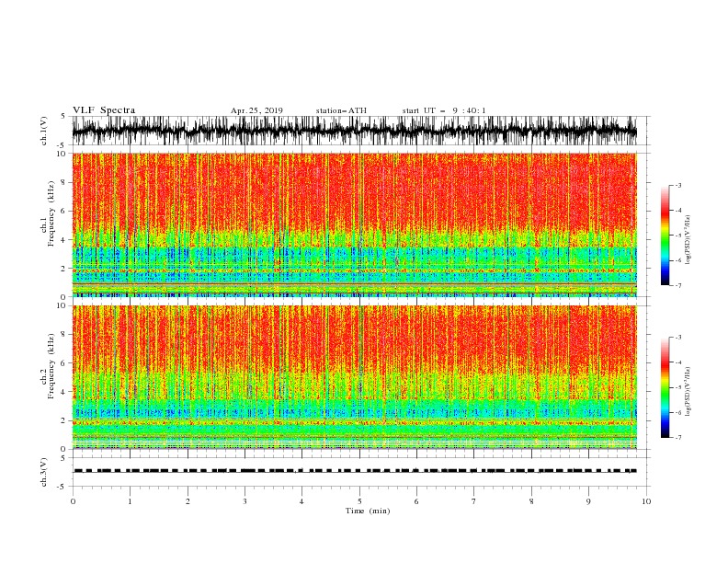The image size is (728, 563).
Task: Click the "6" kHz tick on ch.1 axis
Action: [64, 211]
